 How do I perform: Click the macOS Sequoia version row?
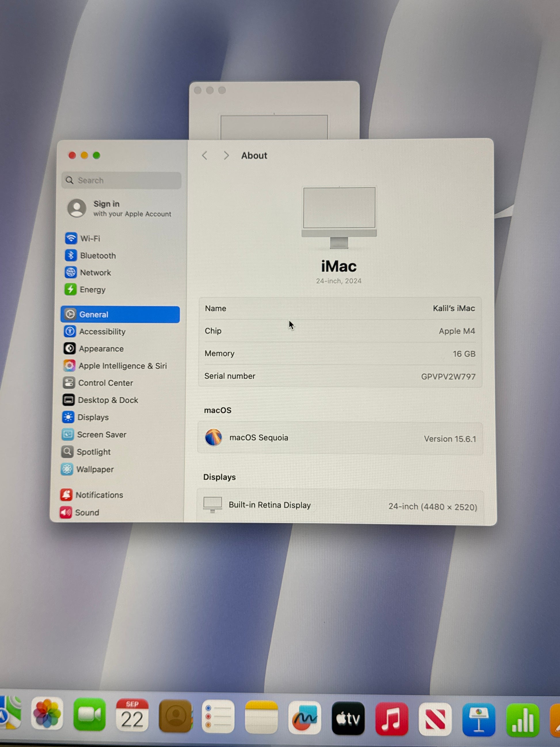coord(340,438)
